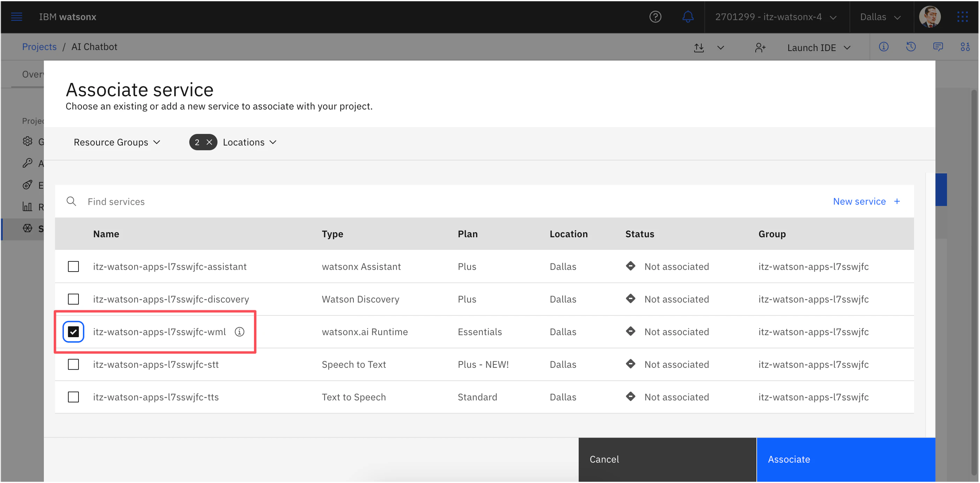Image resolution: width=980 pixels, height=483 pixels.
Task: Clear the 2 selected locations filter
Action: (209, 142)
